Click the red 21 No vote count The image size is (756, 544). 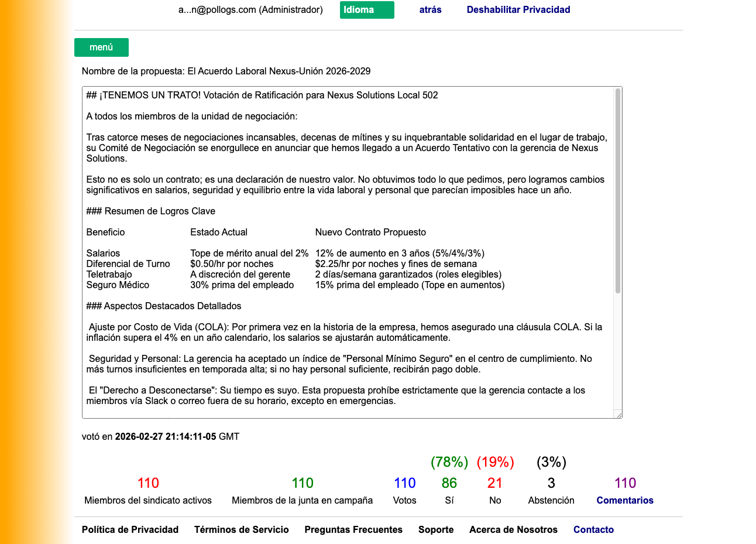point(495,483)
